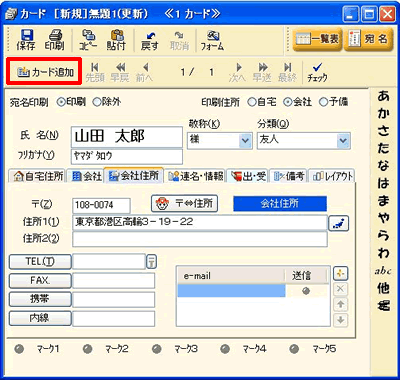Viewport: 400px width, 380px height.
Task: Toggle the マーク3 indicator
Action: pos(157,349)
